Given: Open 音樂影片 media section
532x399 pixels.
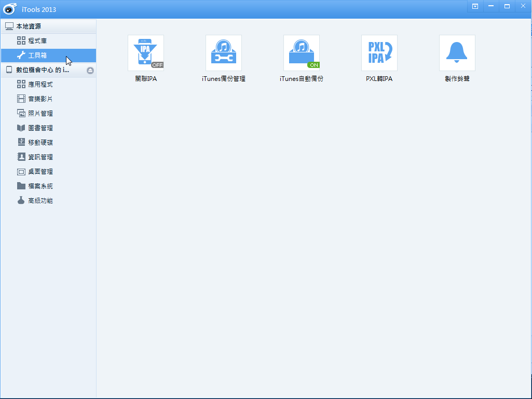Looking at the screenshot, I should click(48, 99).
